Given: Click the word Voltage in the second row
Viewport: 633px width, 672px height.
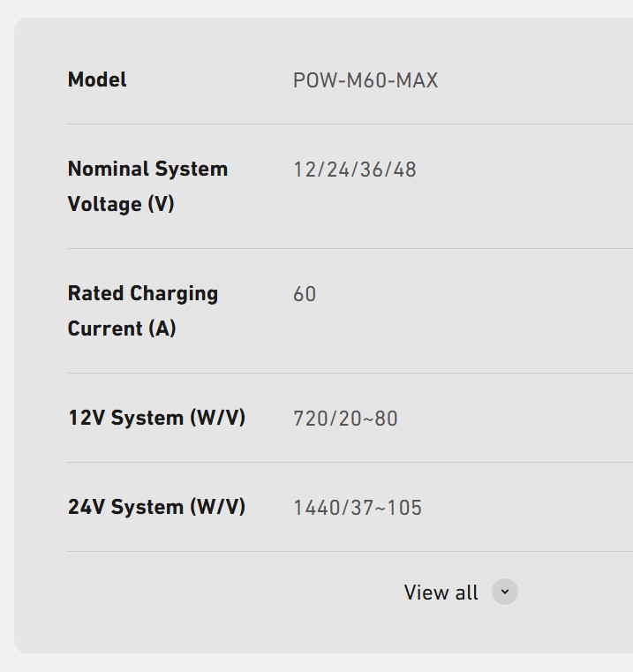Looking at the screenshot, I should point(105,204).
